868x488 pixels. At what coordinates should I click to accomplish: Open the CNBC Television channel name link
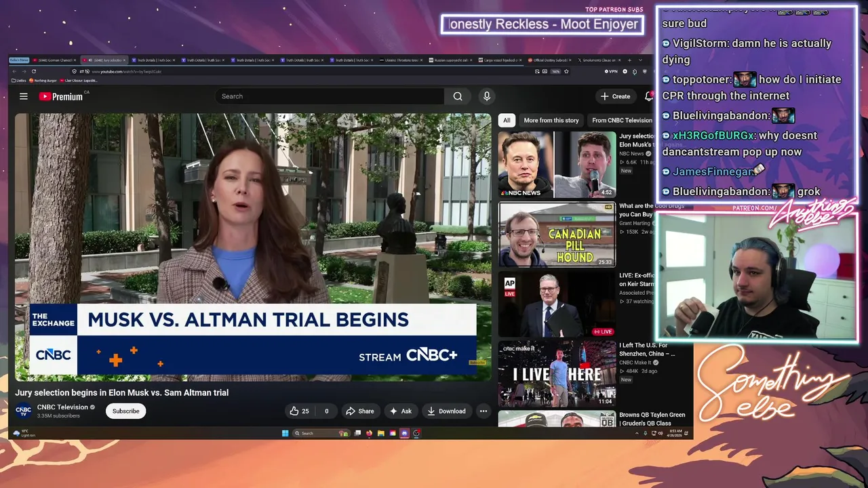pos(62,407)
